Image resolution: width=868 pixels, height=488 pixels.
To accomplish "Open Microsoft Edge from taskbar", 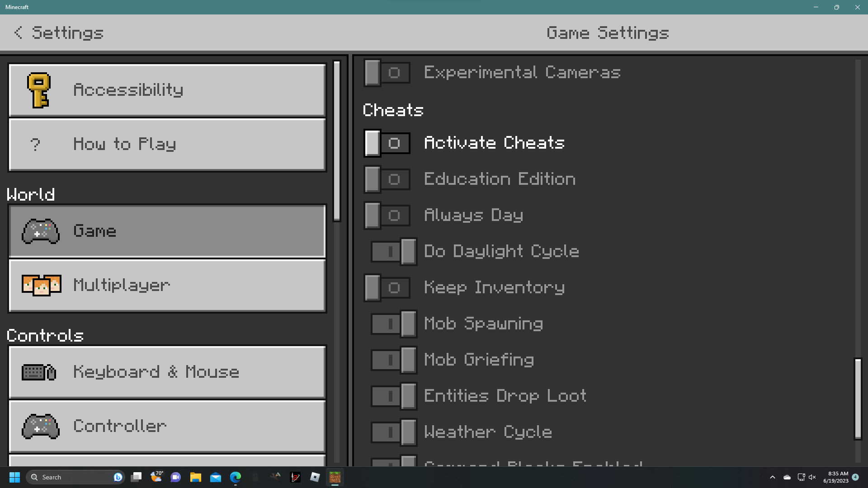I will coord(236,477).
